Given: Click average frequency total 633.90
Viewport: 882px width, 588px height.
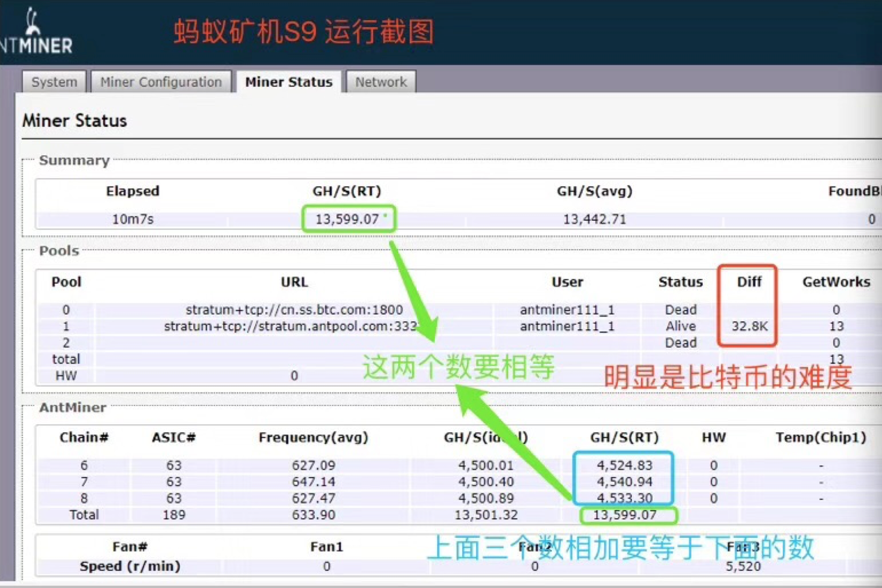Looking at the screenshot, I should [x=313, y=515].
